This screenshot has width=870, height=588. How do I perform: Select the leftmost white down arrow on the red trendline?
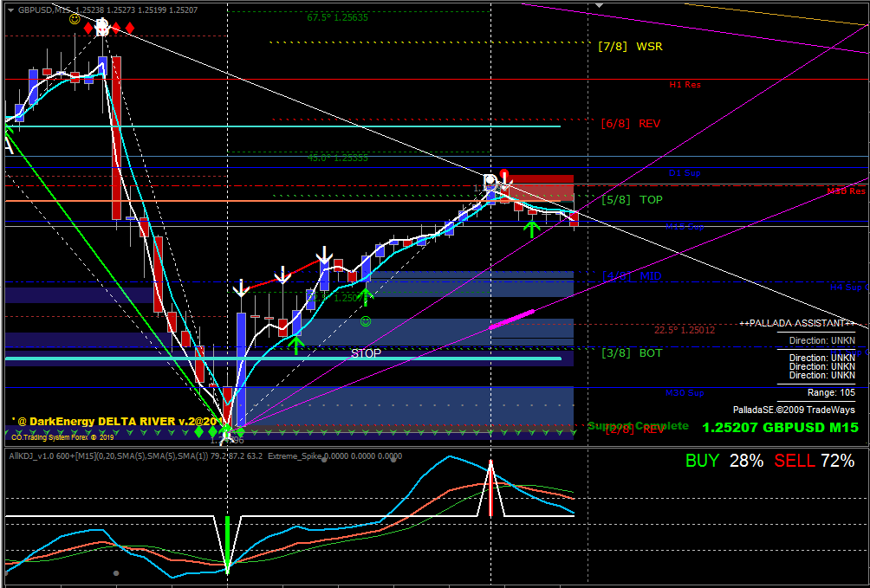click(x=241, y=288)
